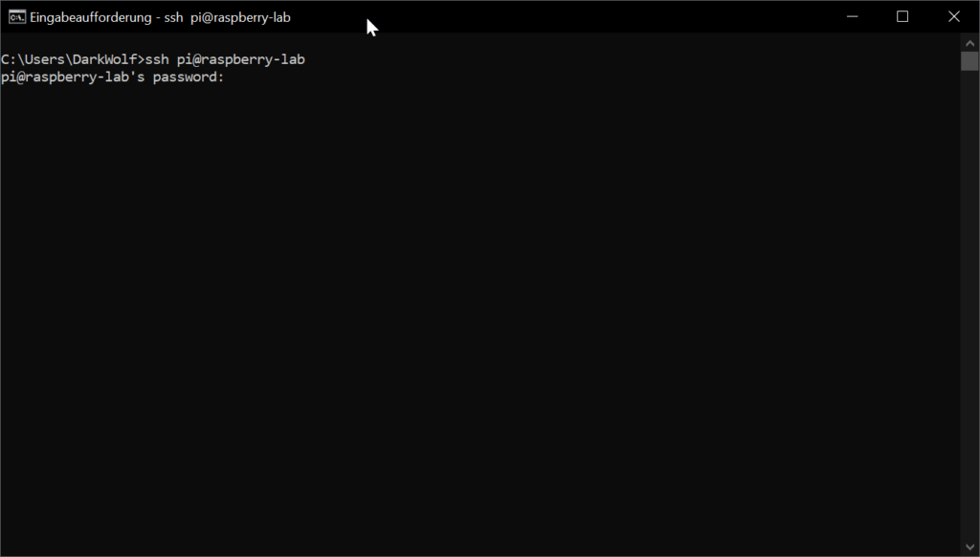
Task: Click the blank title bar region
Action: [574, 16]
